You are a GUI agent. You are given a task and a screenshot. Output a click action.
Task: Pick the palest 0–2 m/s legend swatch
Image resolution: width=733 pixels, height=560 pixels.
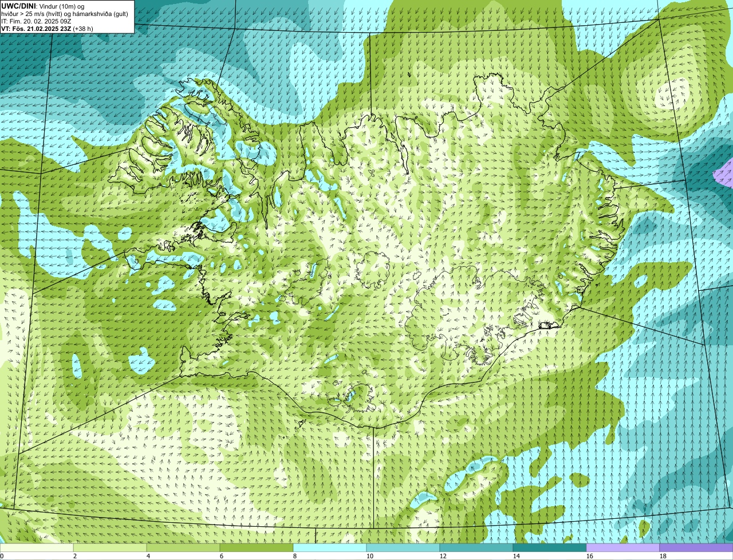(x=37, y=547)
